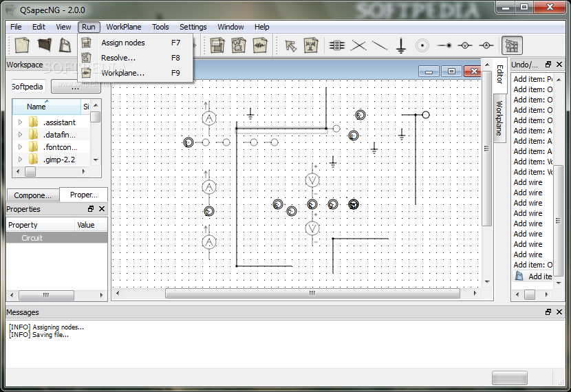Open the File menu
Viewport: 571px width, 392px height.
click(x=16, y=27)
